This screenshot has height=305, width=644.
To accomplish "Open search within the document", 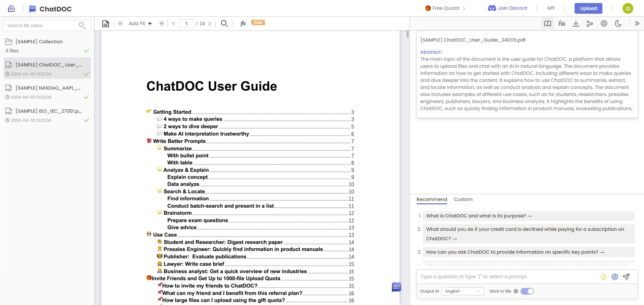I will 224,23.
